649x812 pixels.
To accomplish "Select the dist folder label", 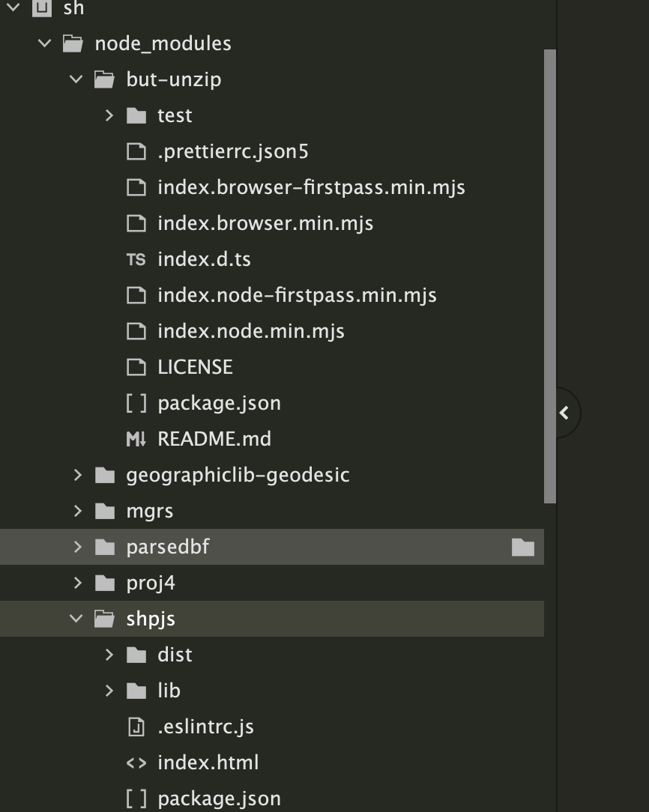I will 175,655.
